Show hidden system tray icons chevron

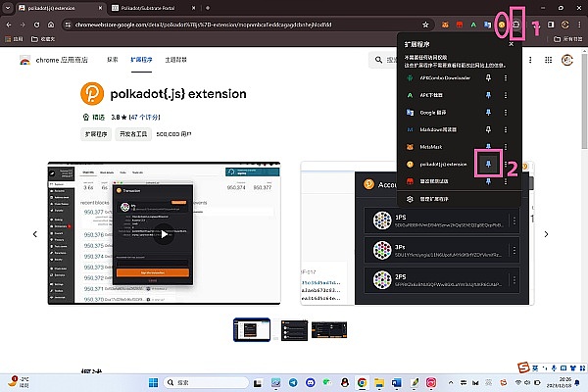[x=451, y=382]
